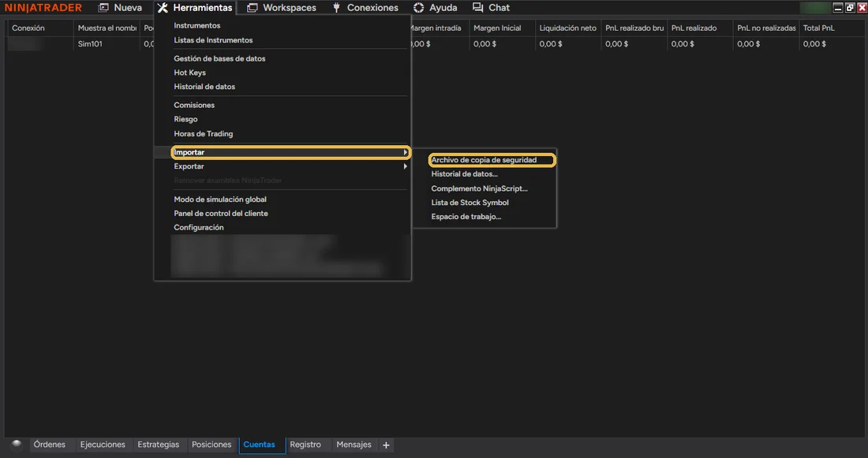Click the NinjaTrader logo

click(x=43, y=8)
